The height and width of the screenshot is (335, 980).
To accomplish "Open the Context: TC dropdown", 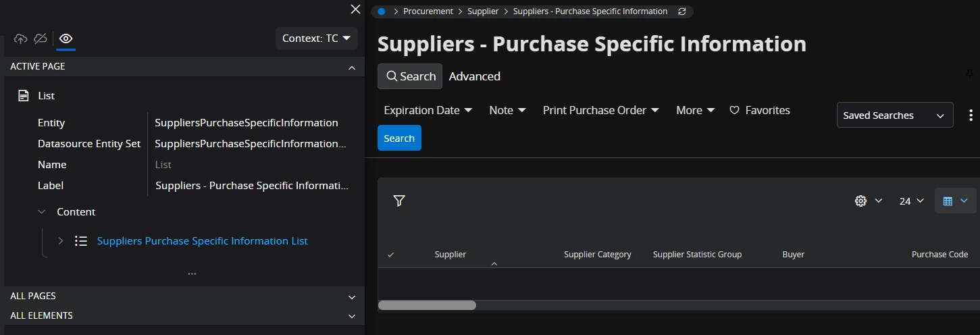I will coord(316,38).
